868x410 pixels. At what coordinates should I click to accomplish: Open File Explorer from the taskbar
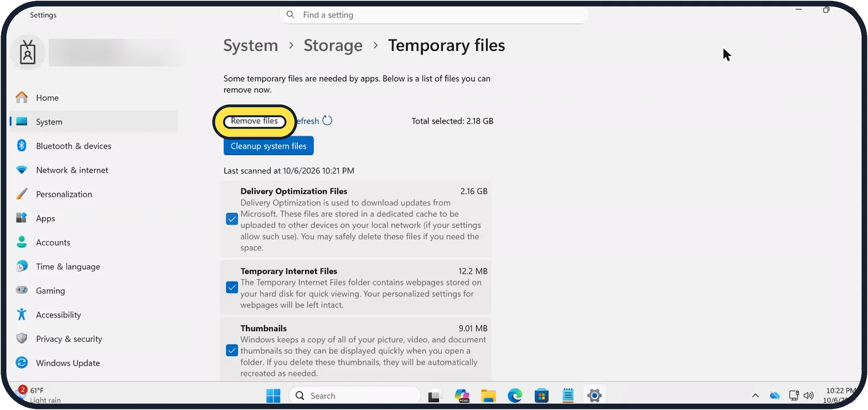pyautogui.click(x=488, y=396)
